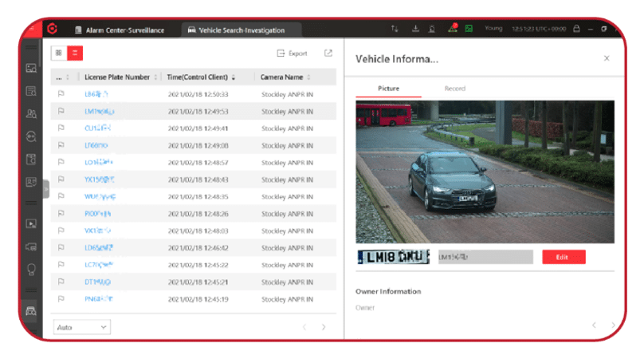This screenshot has height=359, width=644.
Task: Open the person search sidebar icon
Action: (x=31, y=113)
